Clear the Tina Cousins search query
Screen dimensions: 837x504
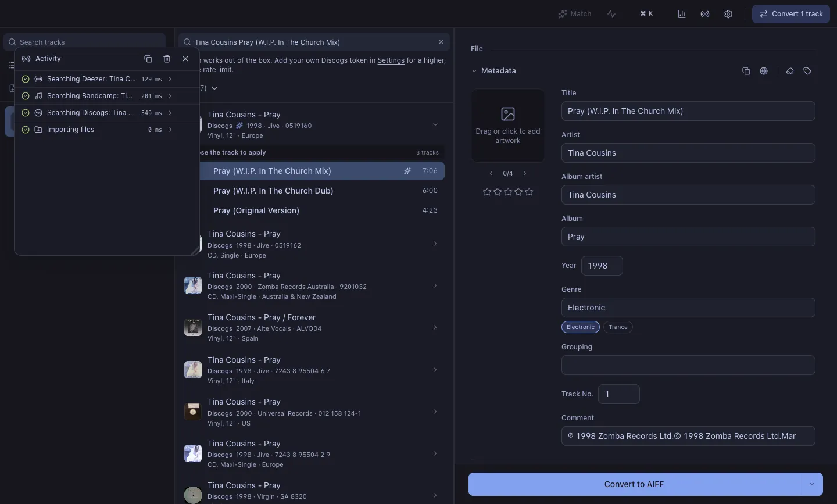click(441, 42)
